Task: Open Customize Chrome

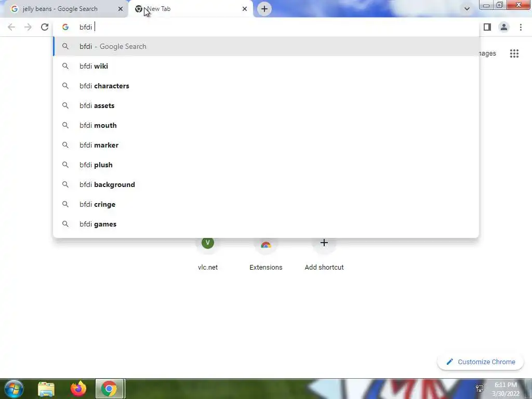Action: (x=481, y=362)
